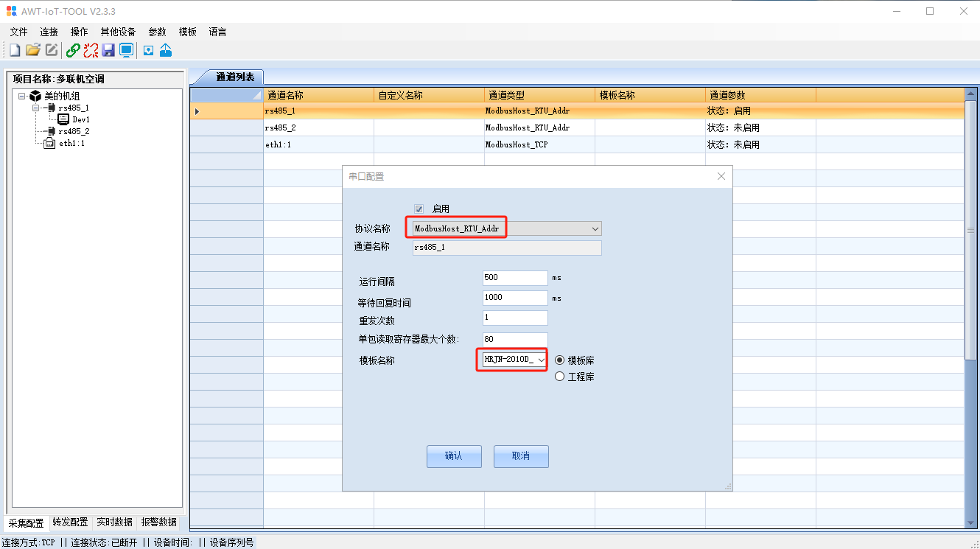Click the green link connect icon
The image size is (980, 549).
[x=73, y=50]
